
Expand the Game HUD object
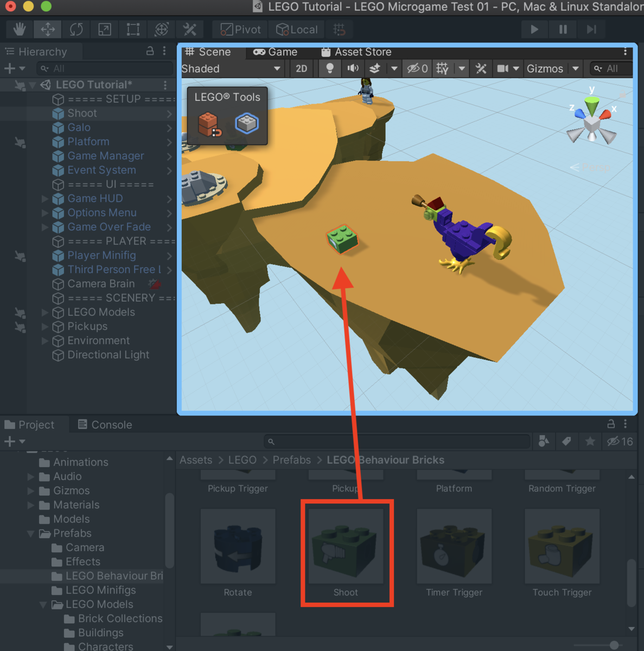pos(46,199)
